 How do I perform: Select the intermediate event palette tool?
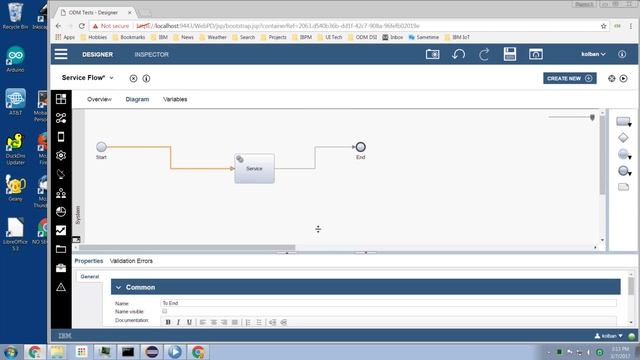click(x=624, y=154)
